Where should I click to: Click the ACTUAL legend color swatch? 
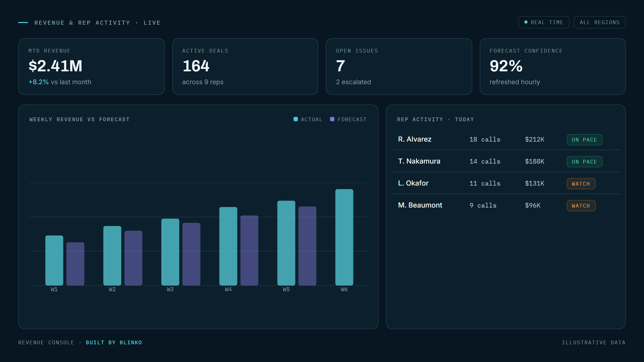[295, 119]
